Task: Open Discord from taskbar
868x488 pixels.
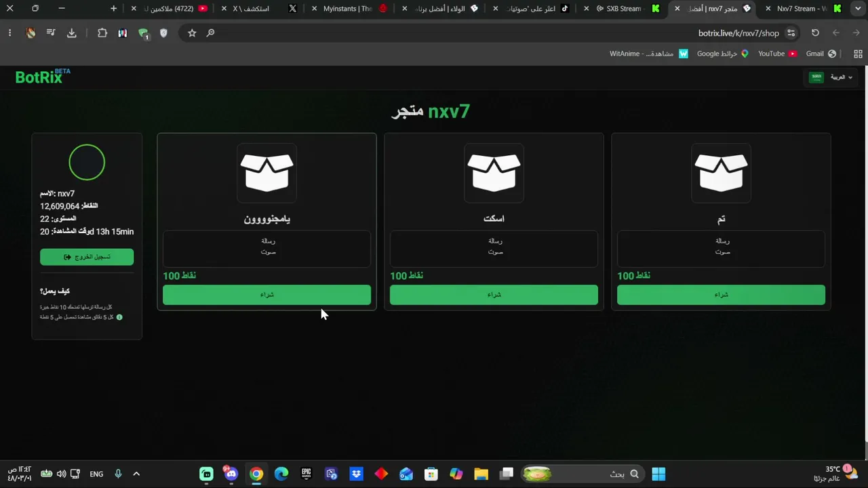Action: [231, 474]
